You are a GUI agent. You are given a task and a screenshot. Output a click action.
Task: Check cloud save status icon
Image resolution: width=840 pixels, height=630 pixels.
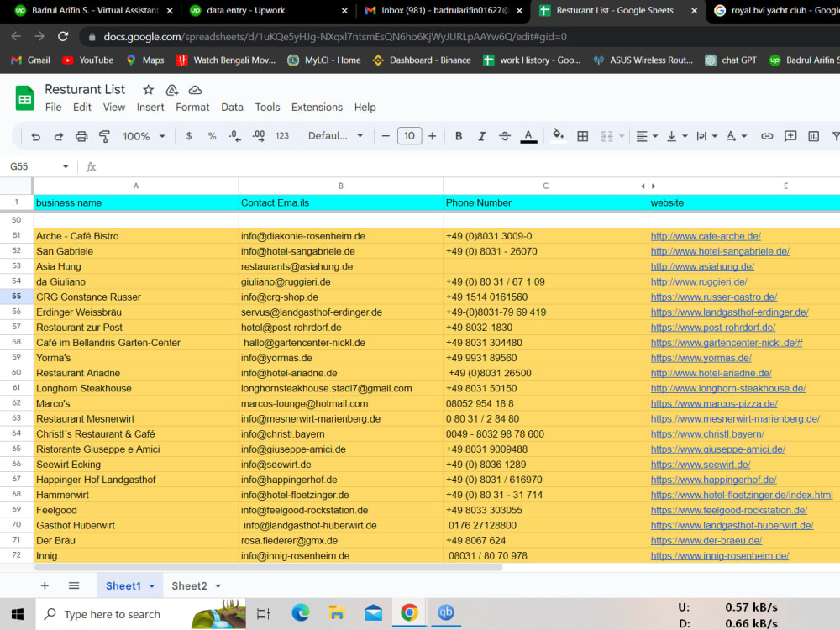195,90
